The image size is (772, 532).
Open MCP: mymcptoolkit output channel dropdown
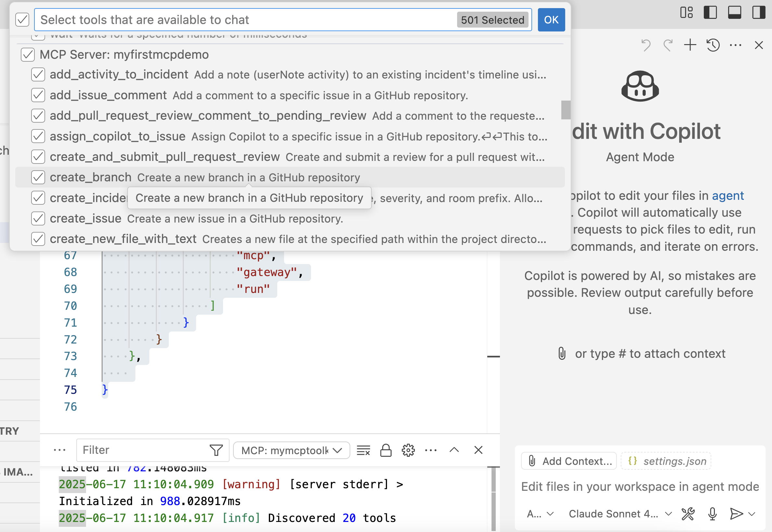(291, 450)
